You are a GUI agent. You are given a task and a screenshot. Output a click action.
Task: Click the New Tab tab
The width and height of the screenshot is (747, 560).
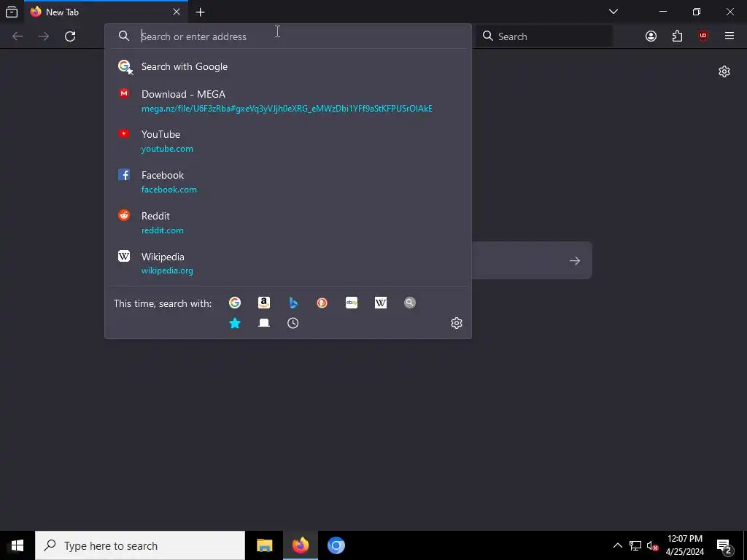tap(106, 12)
